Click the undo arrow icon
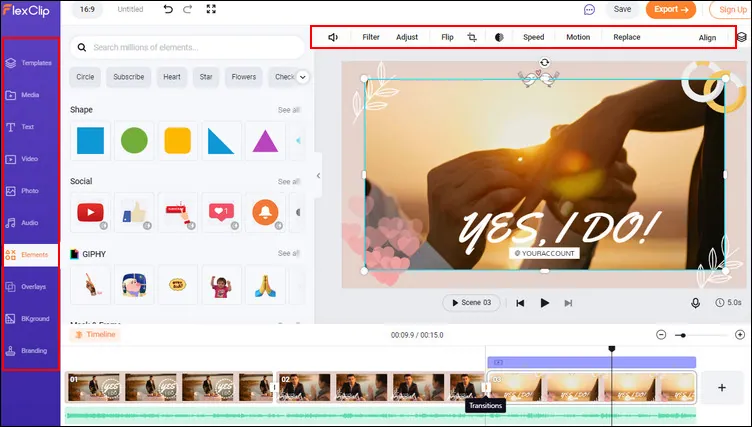This screenshot has height=427, width=752. click(167, 9)
